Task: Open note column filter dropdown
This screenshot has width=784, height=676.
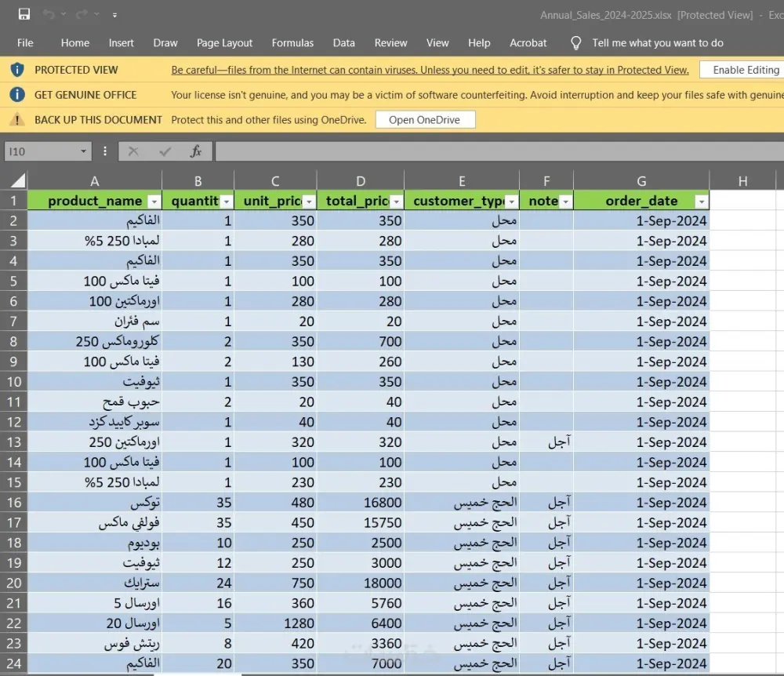Action: [x=566, y=202]
